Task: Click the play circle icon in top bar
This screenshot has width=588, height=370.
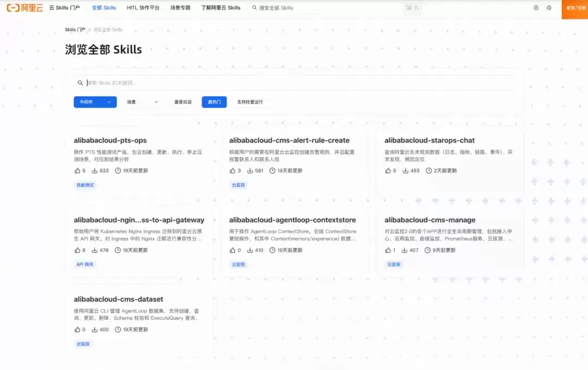Action: (536, 8)
